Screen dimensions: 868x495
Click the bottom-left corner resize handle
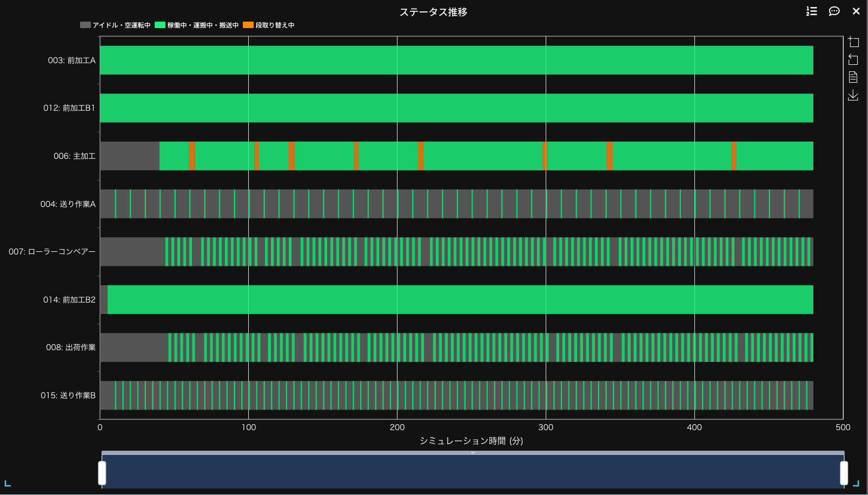[8, 484]
